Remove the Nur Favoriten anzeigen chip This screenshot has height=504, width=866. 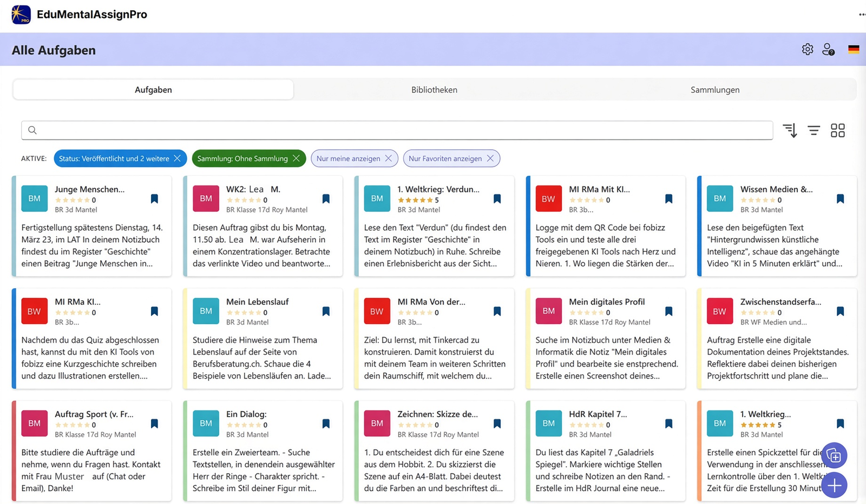(490, 158)
